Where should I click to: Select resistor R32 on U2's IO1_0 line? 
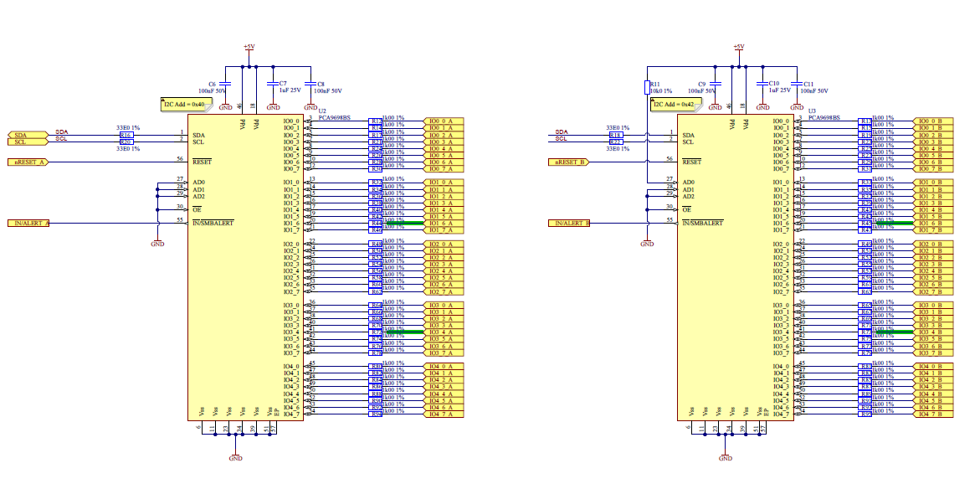point(376,183)
